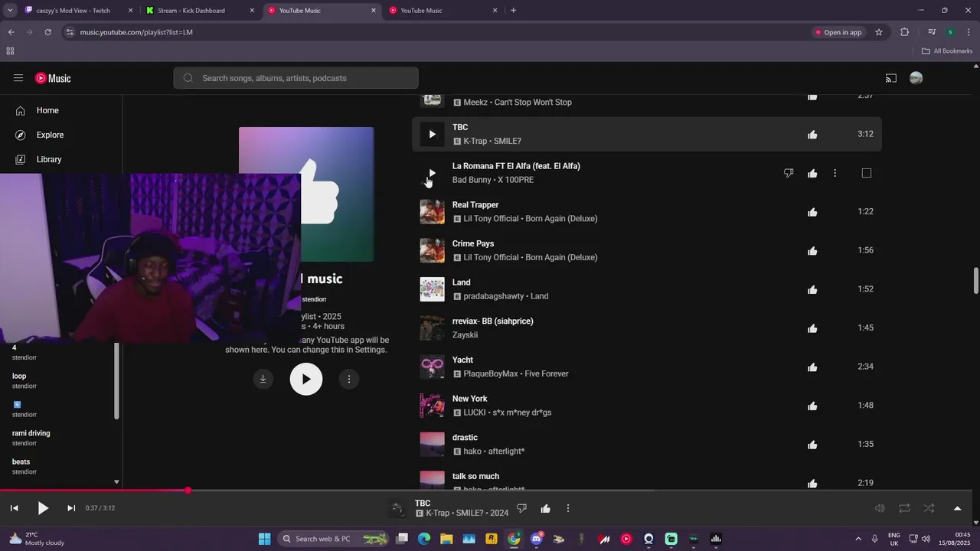
Task: Open K-Trap artist link in player
Action: pyautogui.click(x=439, y=513)
